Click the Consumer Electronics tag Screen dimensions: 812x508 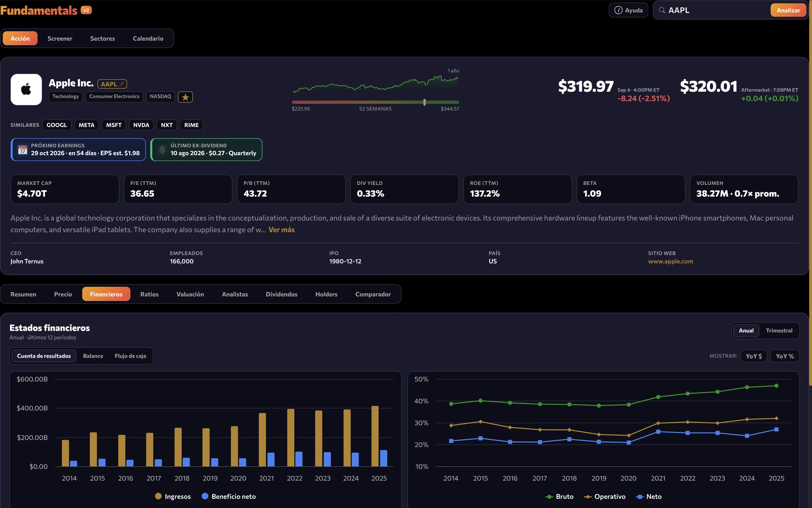point(114,97)
